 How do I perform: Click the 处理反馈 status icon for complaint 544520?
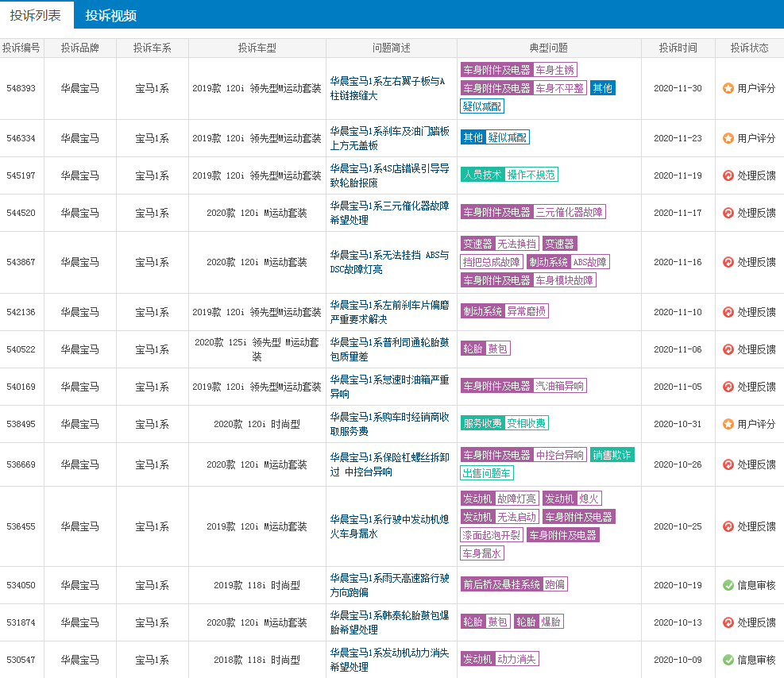click(x=728, y=213)
